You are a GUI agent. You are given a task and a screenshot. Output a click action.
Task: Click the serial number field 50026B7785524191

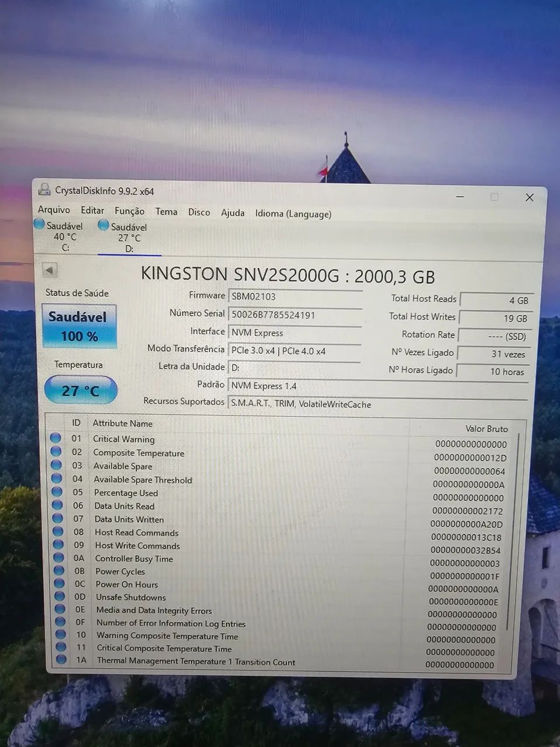pos(295,315)
